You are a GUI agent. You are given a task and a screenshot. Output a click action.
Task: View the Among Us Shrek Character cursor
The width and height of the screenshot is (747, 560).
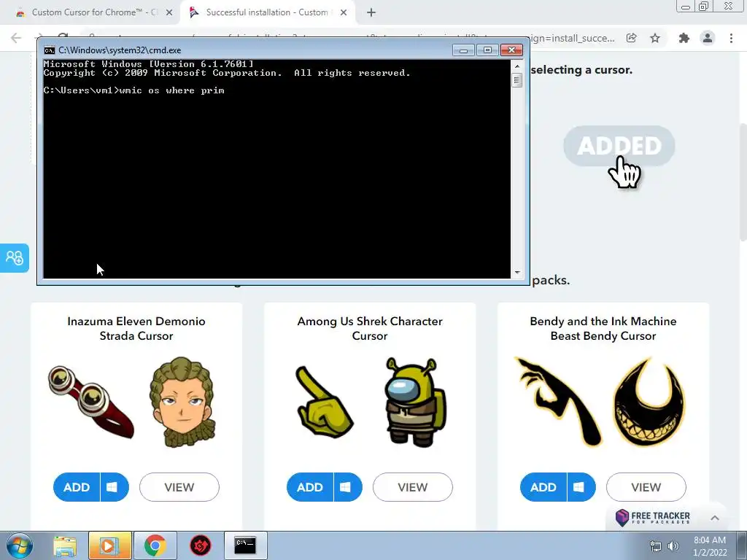(x=413, y=487)
